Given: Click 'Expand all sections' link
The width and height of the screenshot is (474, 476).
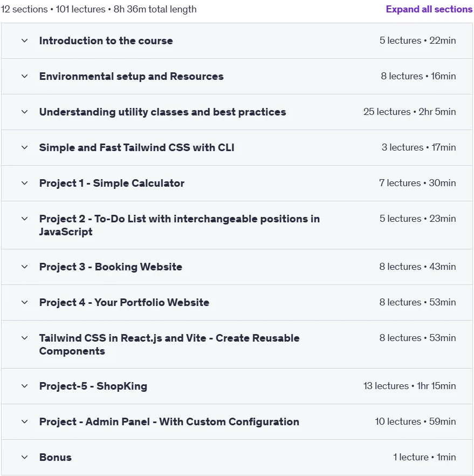Looking at the screenshot, I should [x=429, y=9].
